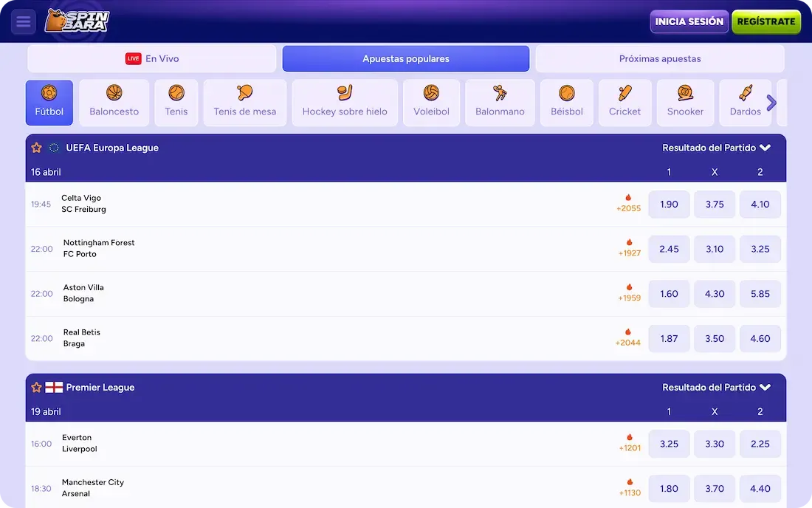This screenshot has height=508, width=812.
Task: Toggle the Premier League favorite star
Action: pos(36,388)
